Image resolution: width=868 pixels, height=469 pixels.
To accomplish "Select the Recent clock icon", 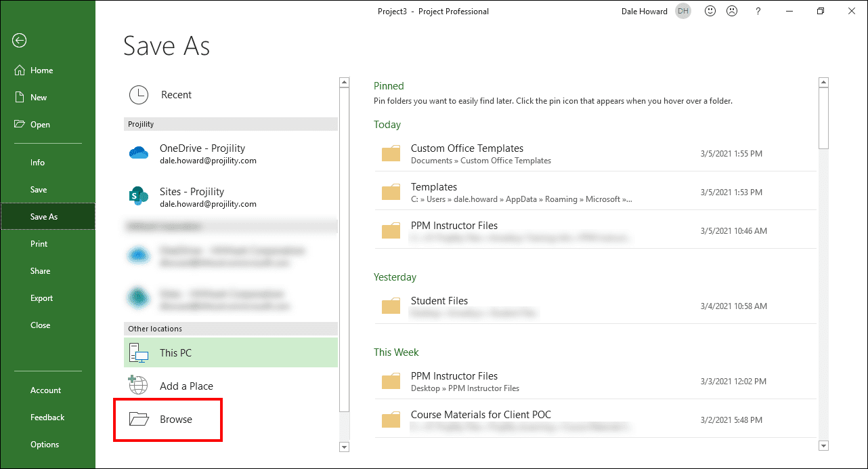I will point(139,95).
